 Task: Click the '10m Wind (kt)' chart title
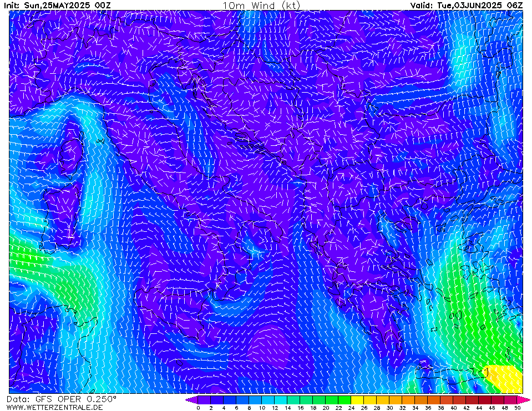click(261, 5)
